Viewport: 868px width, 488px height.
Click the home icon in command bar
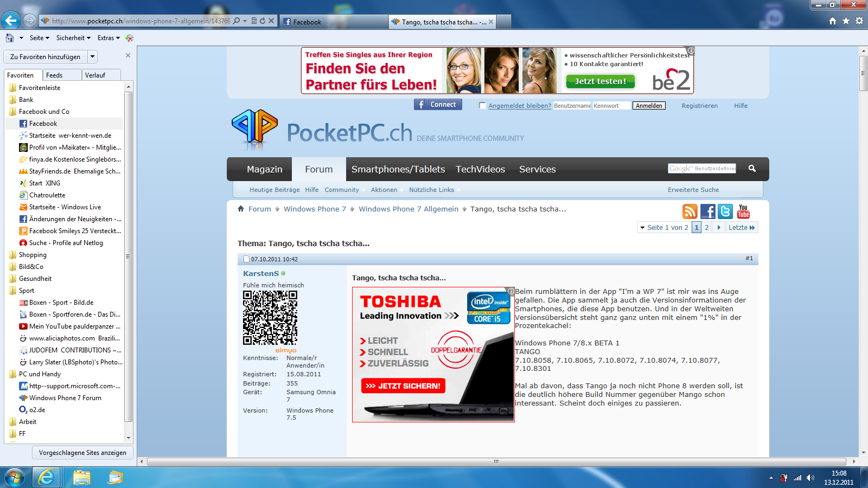click(10, 38)
